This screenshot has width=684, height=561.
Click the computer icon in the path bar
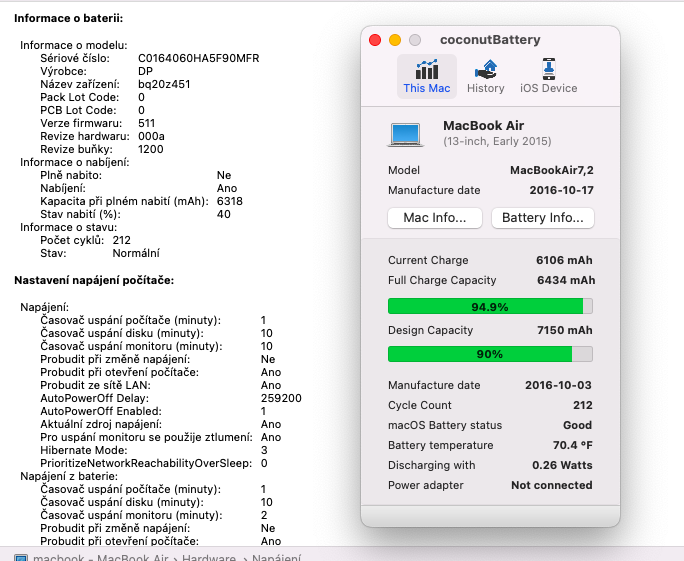(21, 558)
